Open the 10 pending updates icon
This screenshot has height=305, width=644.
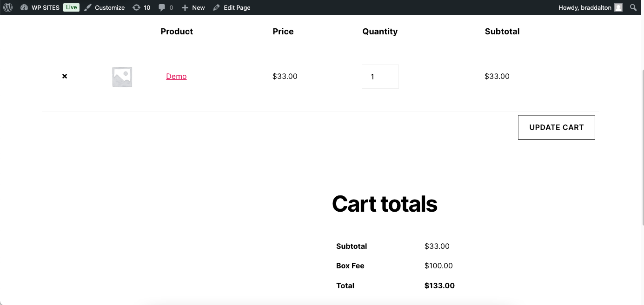[x=141, y=7]
